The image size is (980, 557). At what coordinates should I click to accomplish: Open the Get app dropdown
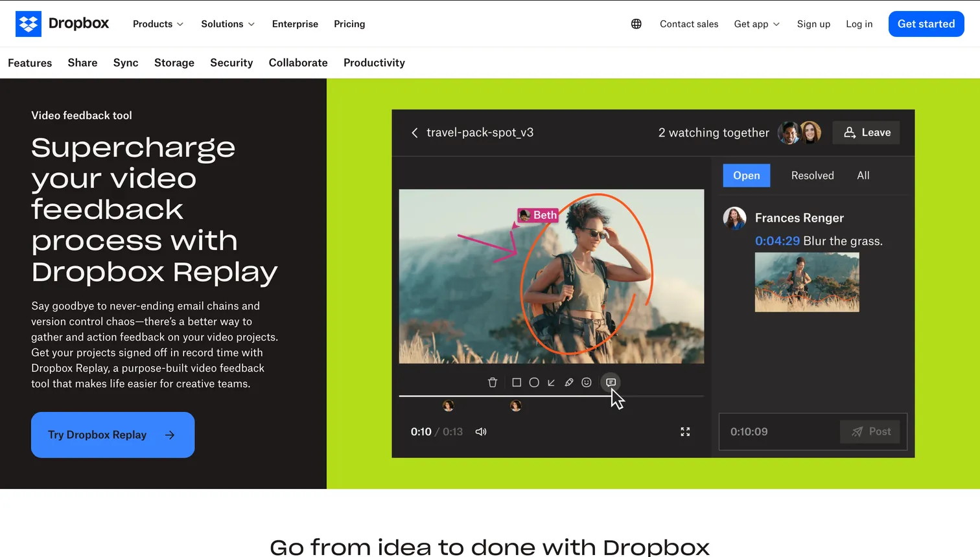click(x=756, y=24)
